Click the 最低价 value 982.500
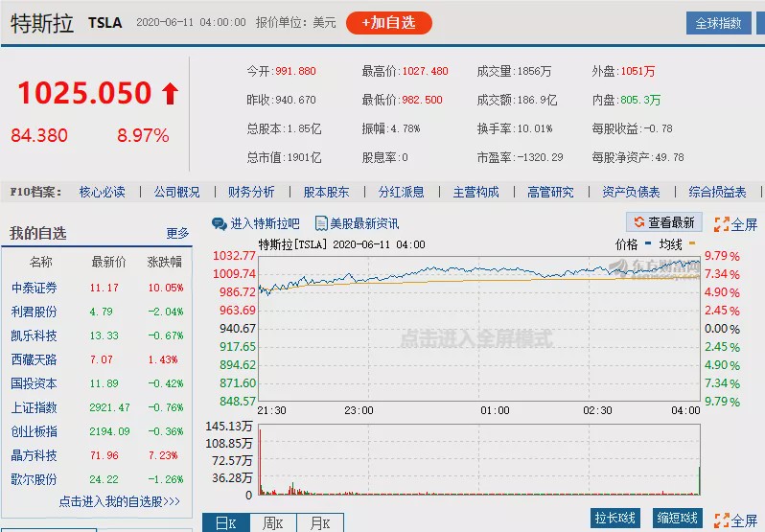Screen dimensions: 765x532 [x=423, y=100]
